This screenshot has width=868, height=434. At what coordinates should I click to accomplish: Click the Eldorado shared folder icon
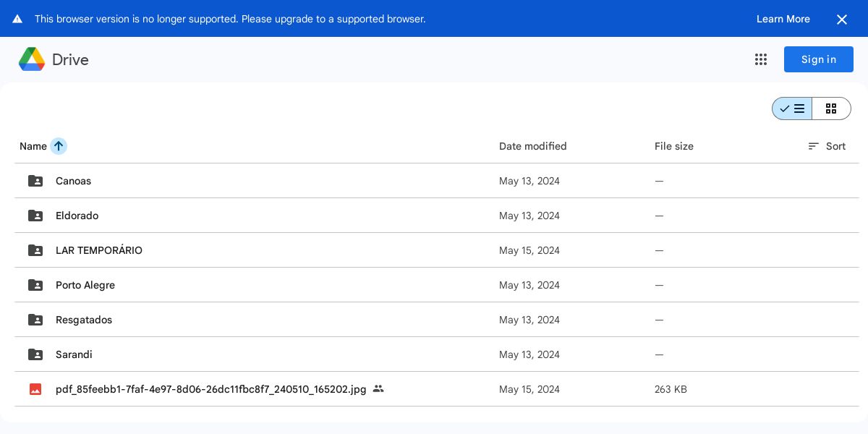click(35, 216)
